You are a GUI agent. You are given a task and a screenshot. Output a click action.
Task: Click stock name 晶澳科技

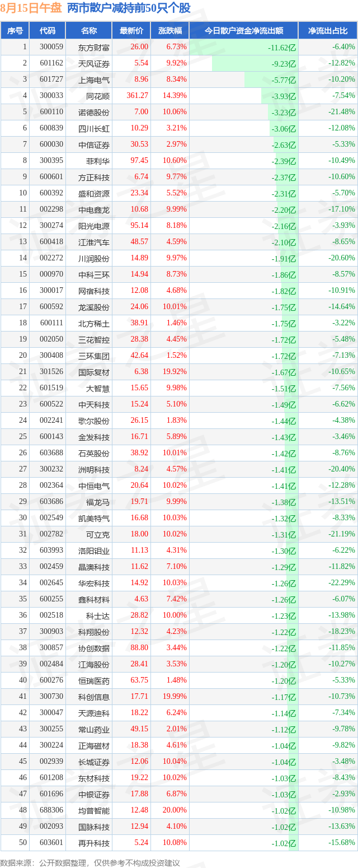pos(94,567)
